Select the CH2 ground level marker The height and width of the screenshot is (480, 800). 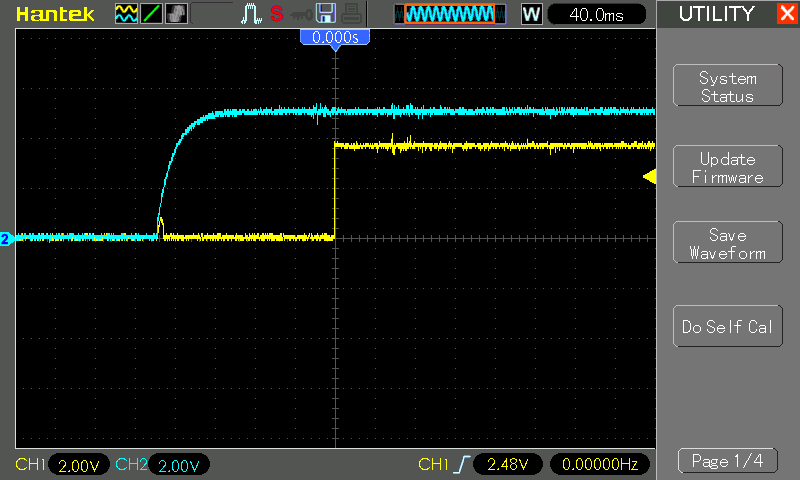[6, 239]
